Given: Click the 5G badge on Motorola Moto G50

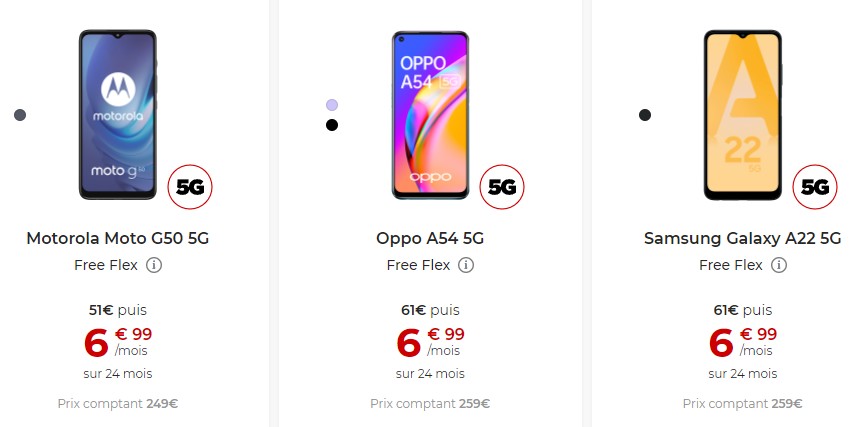Looking at the screenshot, I should tap(190, 186).
